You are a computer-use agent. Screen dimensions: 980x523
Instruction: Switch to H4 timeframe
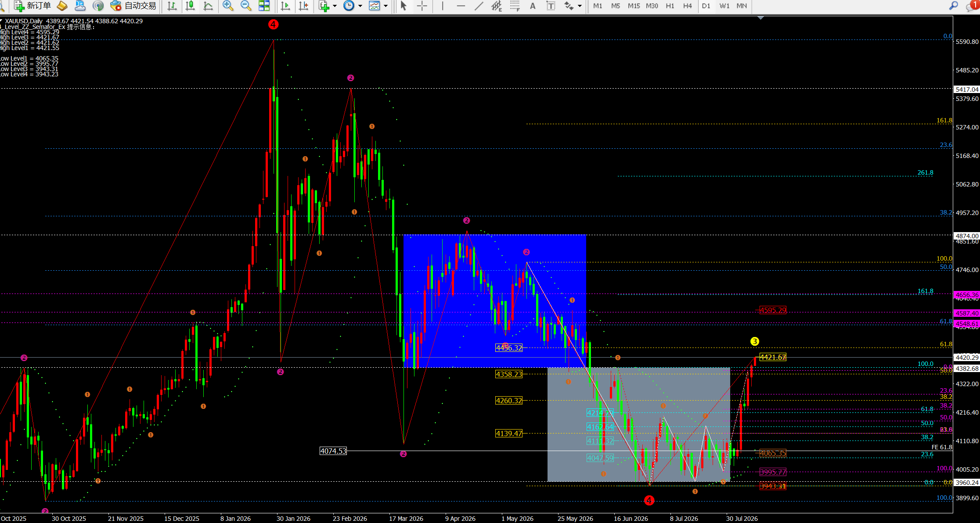point(688,6)
